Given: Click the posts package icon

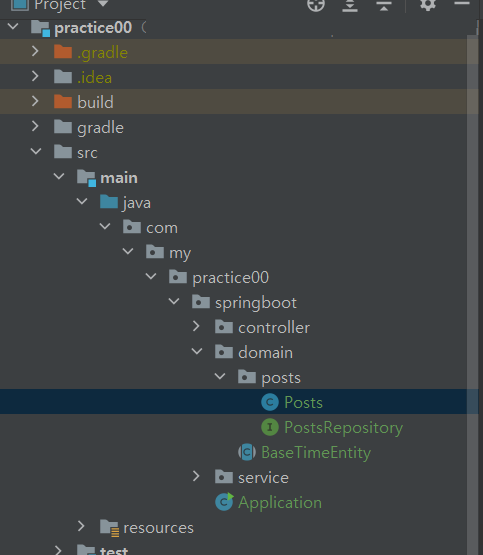Looking at the screenshot, I should 247,376.
